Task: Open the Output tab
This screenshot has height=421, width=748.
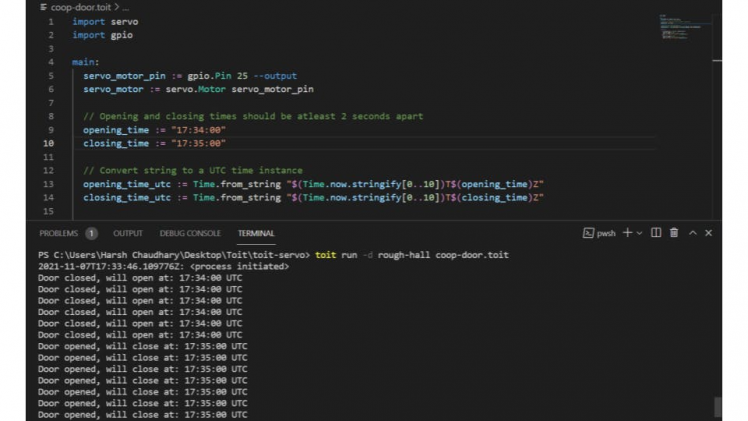Action: pyautogui.click(x=127, y=233)
